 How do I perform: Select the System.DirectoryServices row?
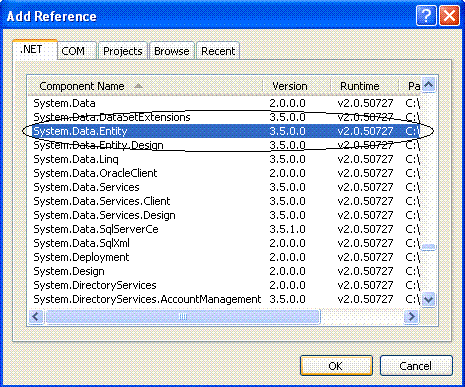click(x=224, y=285)
